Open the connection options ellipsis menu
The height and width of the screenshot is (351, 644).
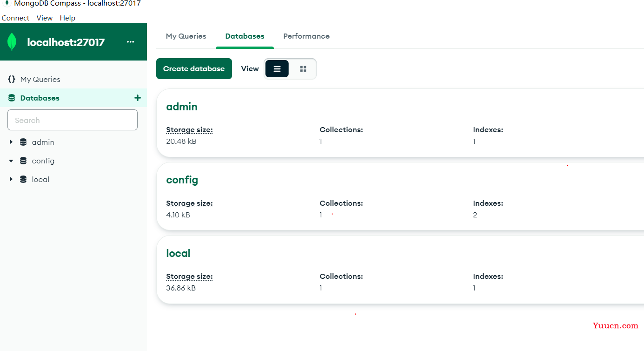click(131, 42)
